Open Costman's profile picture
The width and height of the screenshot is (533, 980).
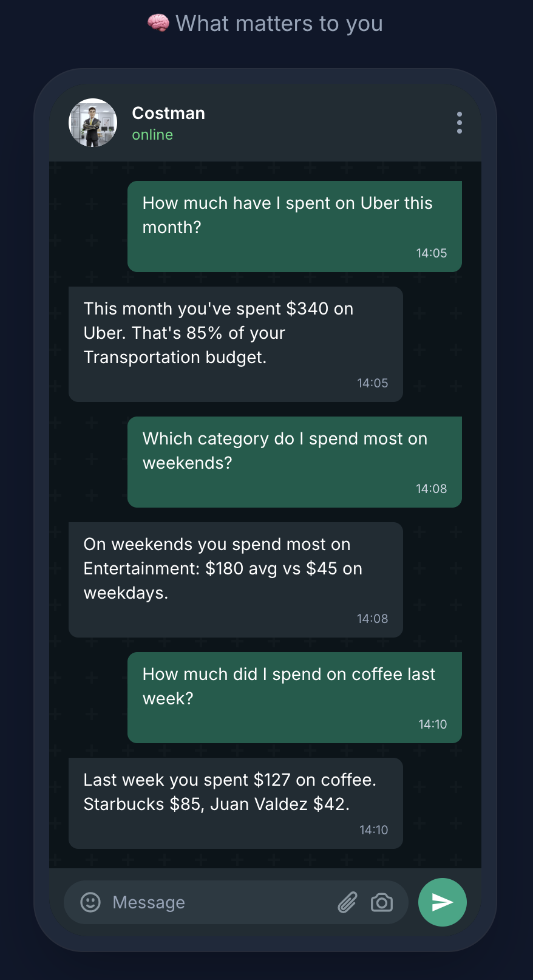(x=93, y=123)
